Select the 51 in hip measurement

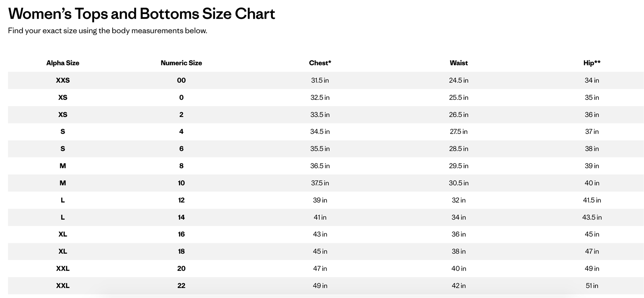(592, 285)
